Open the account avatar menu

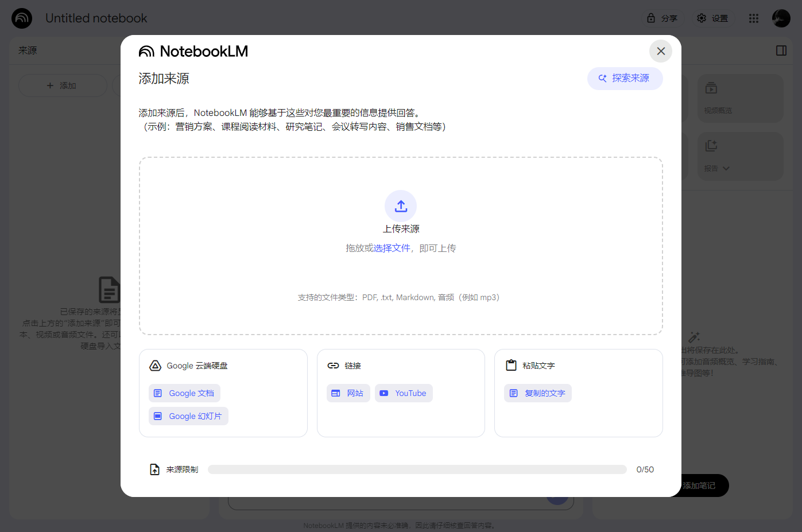point(781,18)
